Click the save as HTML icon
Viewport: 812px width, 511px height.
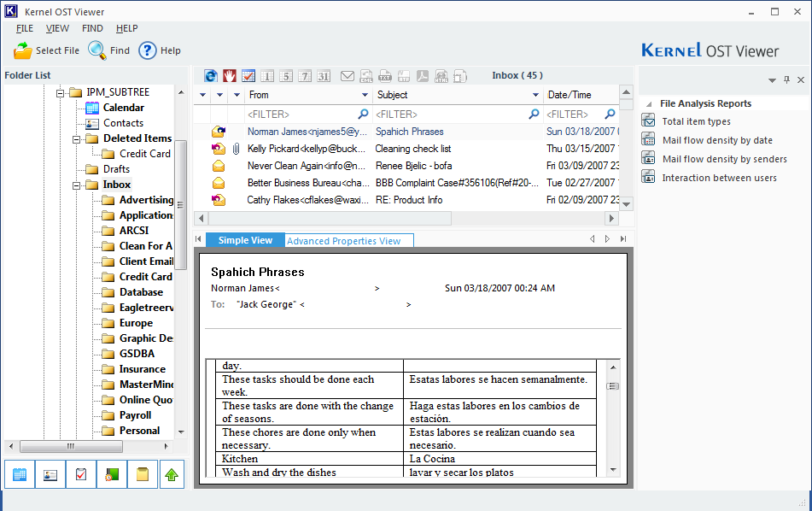coord(441,76)
